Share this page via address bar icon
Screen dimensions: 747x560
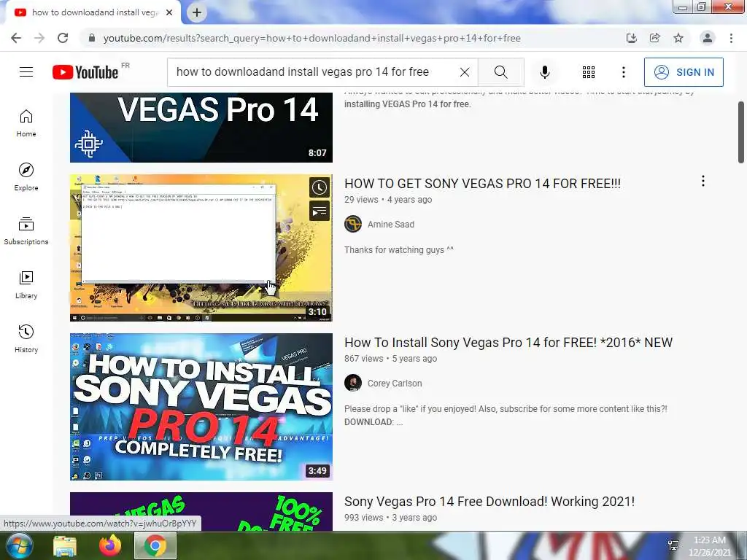pos(654,38)
